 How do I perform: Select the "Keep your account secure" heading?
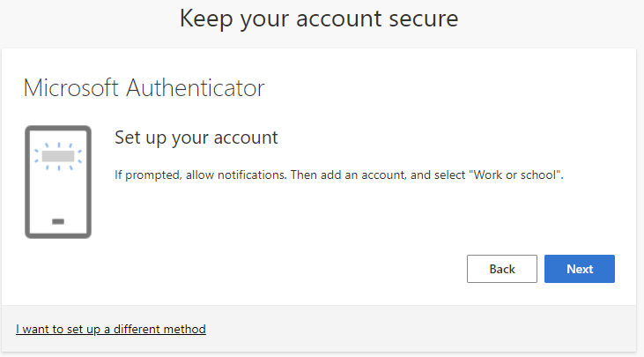[x=319, y=19]
